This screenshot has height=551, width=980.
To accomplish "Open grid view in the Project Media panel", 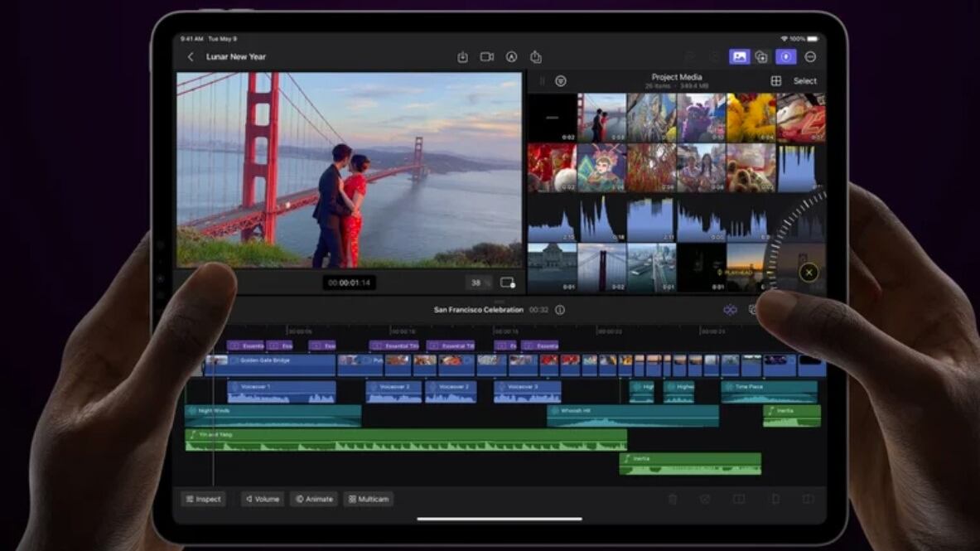I will [777, 80].
